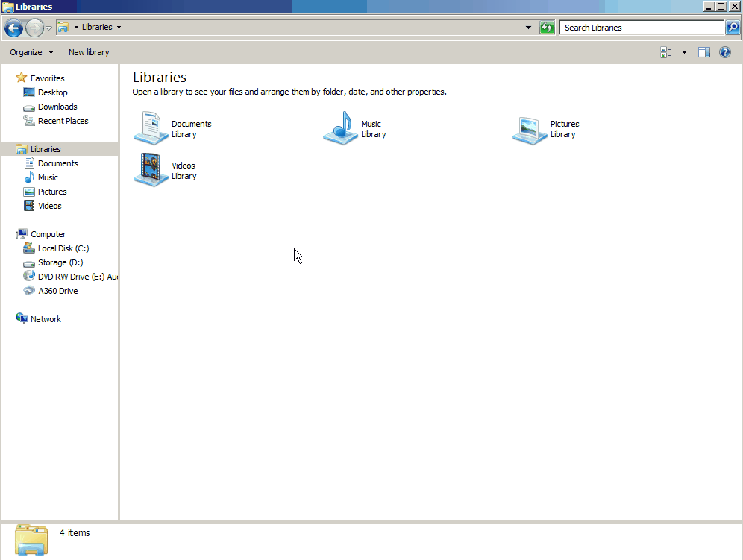This screenshot has width=743, height=560.
Task: Select the Music Library large icon
Action: click(340, 128)
